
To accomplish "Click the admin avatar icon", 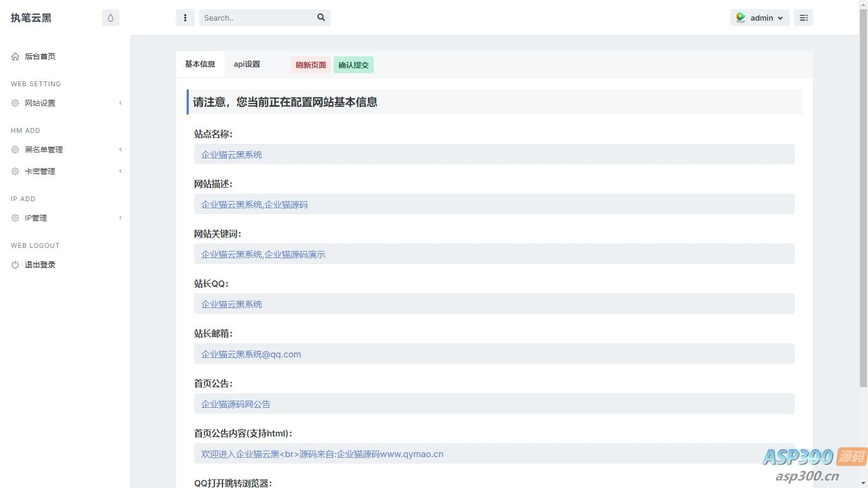I will click(x=741, y=18).
